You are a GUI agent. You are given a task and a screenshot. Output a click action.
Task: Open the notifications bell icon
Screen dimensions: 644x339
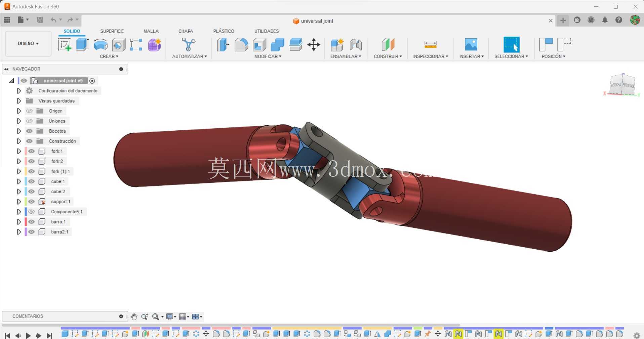(x=605, y=20)
